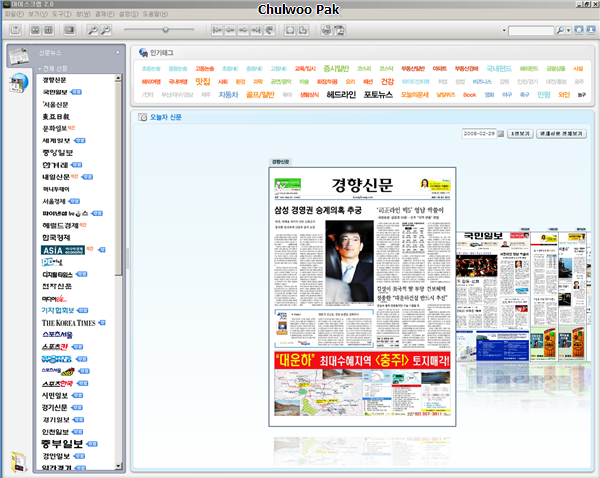Click the calendar icon beside the date

tap(501, 134)
